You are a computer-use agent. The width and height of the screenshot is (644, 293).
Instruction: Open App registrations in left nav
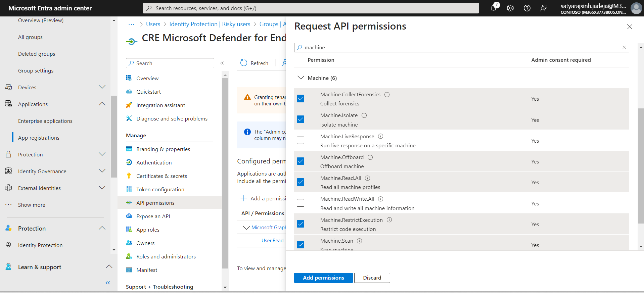click(x=39, y=138)
